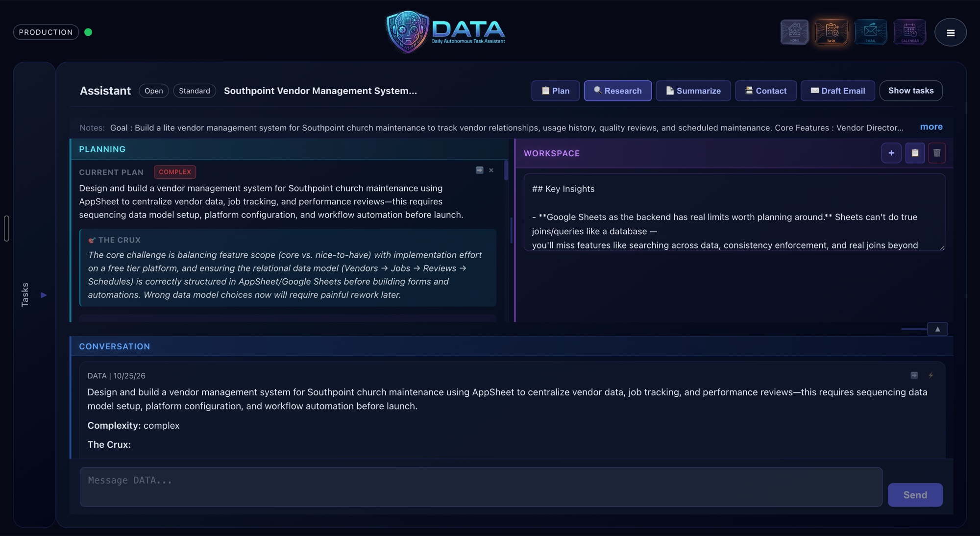Add a new workspace item with plus
The image size is (980, 536).
pyautogui.click(x=891, y=153)
